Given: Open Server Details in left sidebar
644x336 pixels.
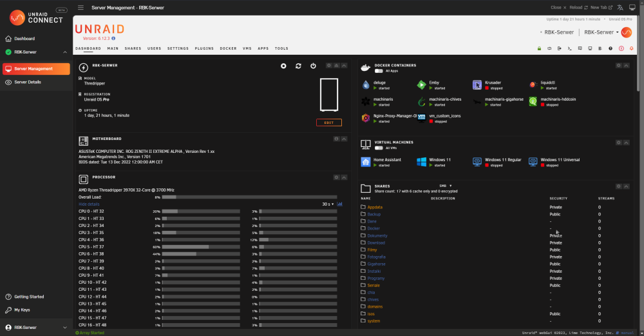Looking at the screenshot, I should click(x=23, y=83).
